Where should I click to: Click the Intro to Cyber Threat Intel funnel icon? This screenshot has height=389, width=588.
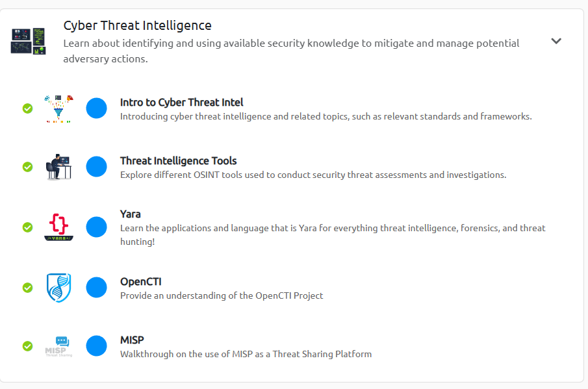point(58,108)
